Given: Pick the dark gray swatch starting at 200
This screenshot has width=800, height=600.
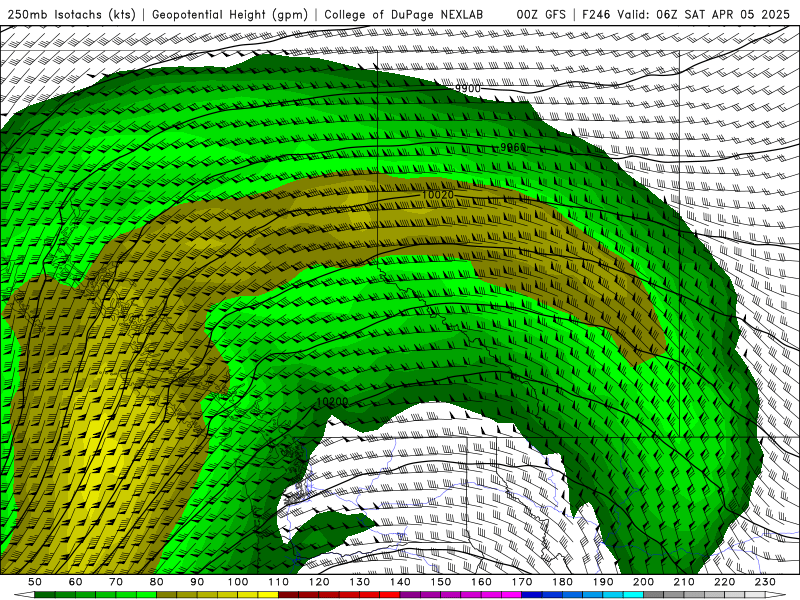Looking at the screenshot, I should pyautogui.click(x=654, y=594).
